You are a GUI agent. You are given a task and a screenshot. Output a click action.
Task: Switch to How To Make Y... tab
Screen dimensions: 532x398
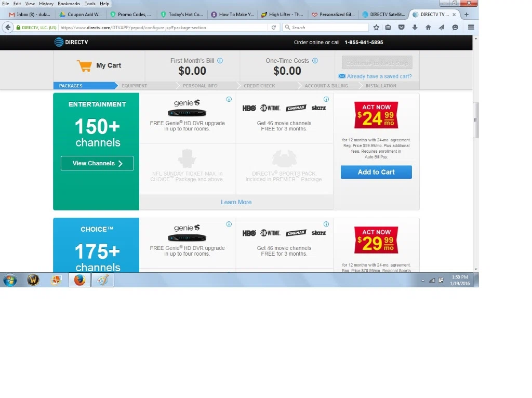(233, 15)
